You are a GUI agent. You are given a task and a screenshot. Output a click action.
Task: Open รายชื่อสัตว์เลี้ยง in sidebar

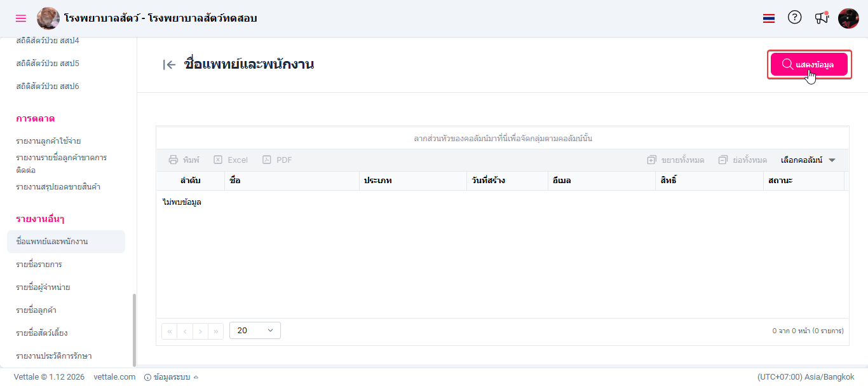pos(41,333)
